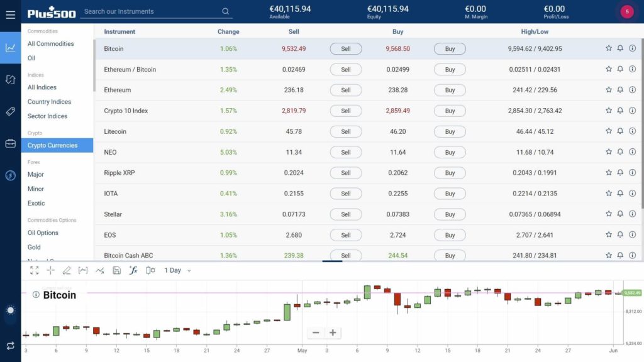Open info icon for NEO
Image resolution: width=644 pixels, height=362 pixels.
633,152
